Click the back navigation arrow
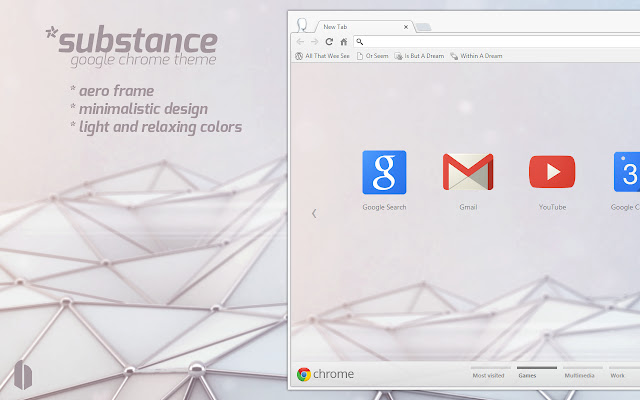This screenshot has width=640, height=400. coord(300,42)
